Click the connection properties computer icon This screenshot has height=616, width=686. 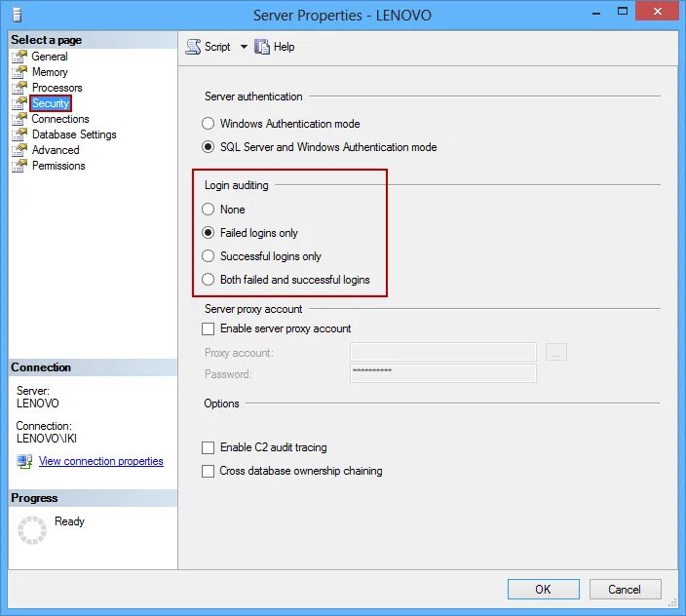point(24,461)
